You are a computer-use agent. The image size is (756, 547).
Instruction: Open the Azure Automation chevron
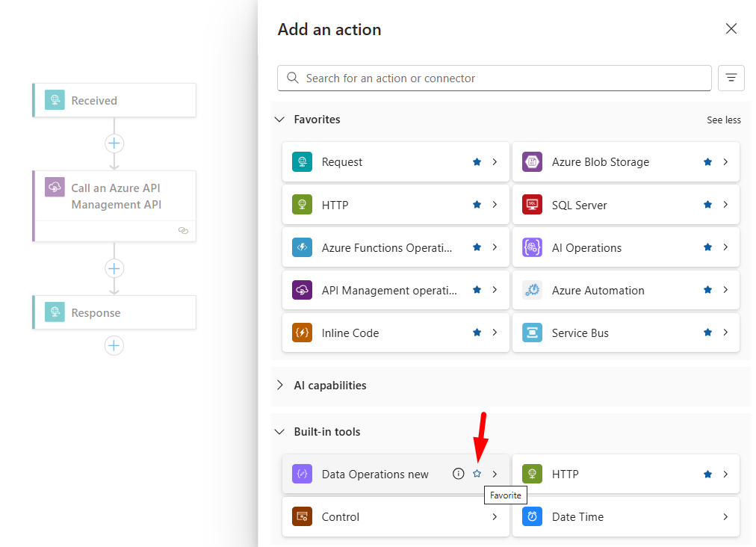pos(725,290)
